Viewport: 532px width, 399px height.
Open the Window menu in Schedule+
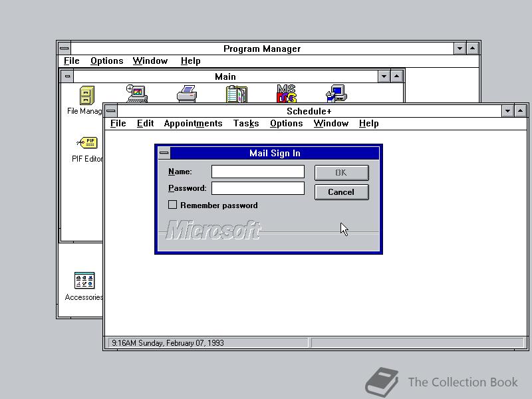point(331,124)
